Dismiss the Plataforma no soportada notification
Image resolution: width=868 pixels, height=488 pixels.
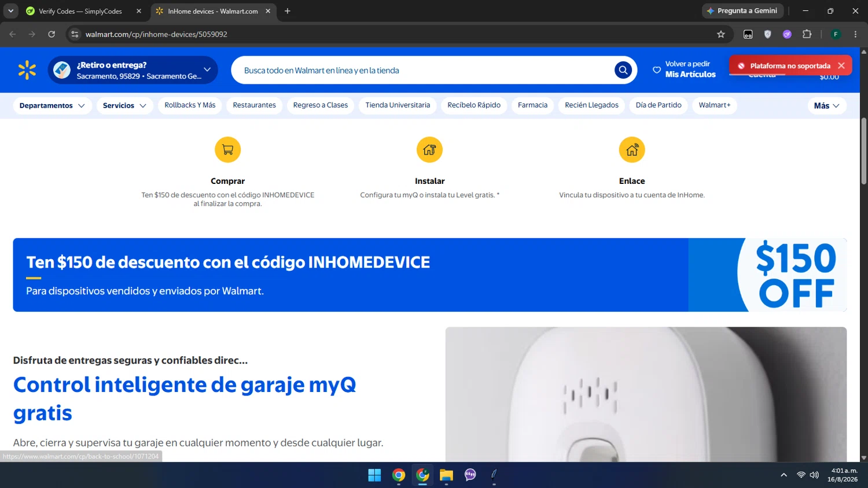coord(841,65)
